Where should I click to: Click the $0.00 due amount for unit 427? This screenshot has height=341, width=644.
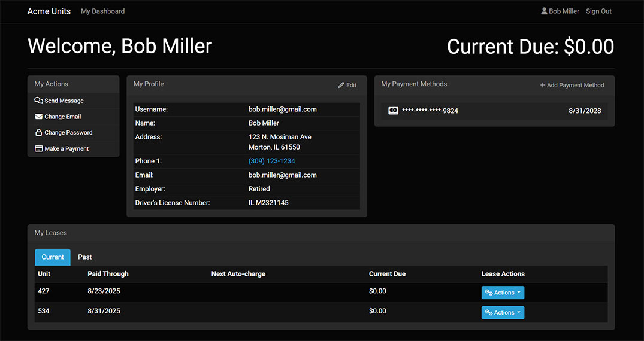(x=377, y=291)
